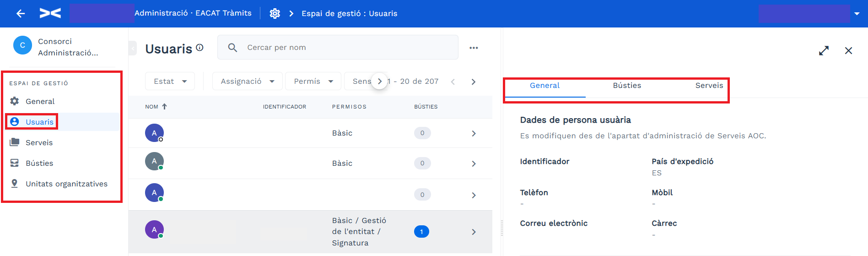The height and width of the screenshot is (256, 868).
Task: Collapse the left sidebar with the edge handle
Action: (x=132, y=48)
